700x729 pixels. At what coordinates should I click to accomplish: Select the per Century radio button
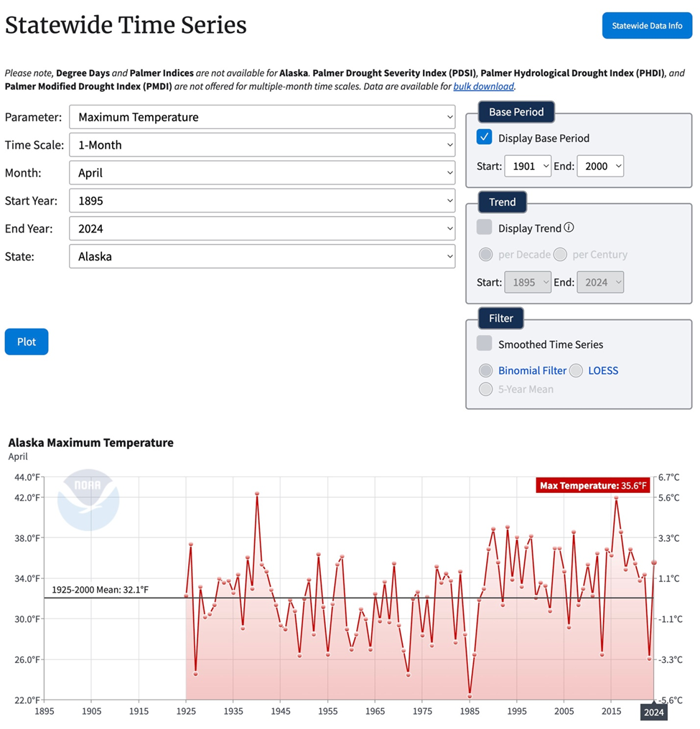tap(561, 254)
